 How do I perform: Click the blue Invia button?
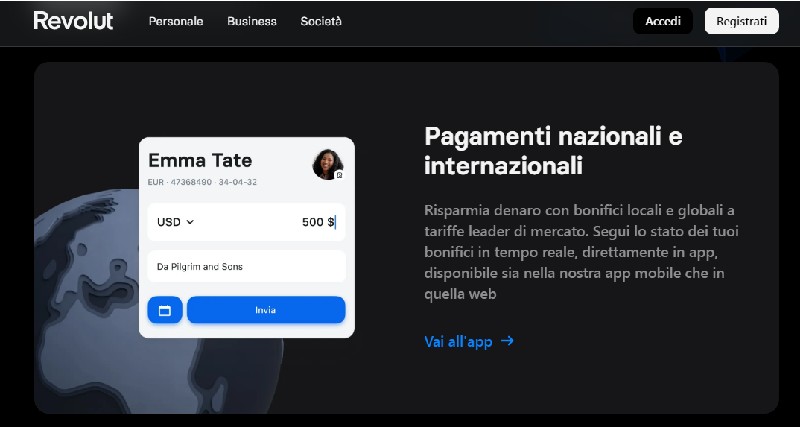(x=266, y=310)
